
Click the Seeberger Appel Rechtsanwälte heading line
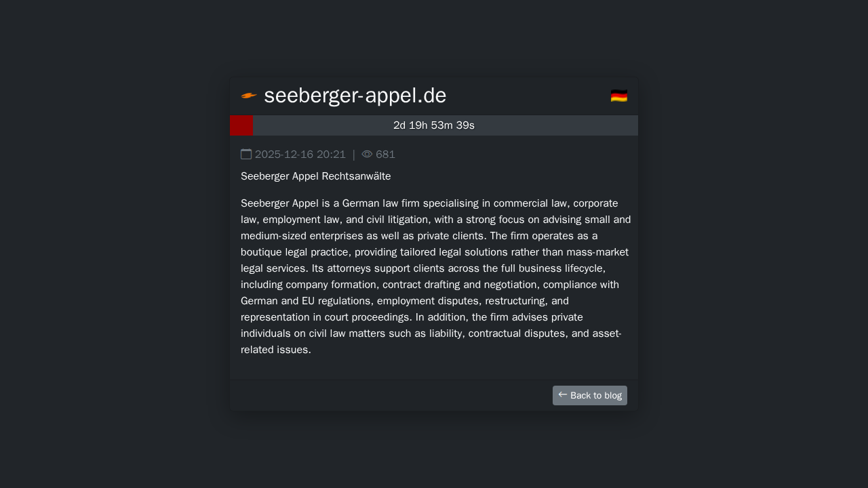[315, 176]
